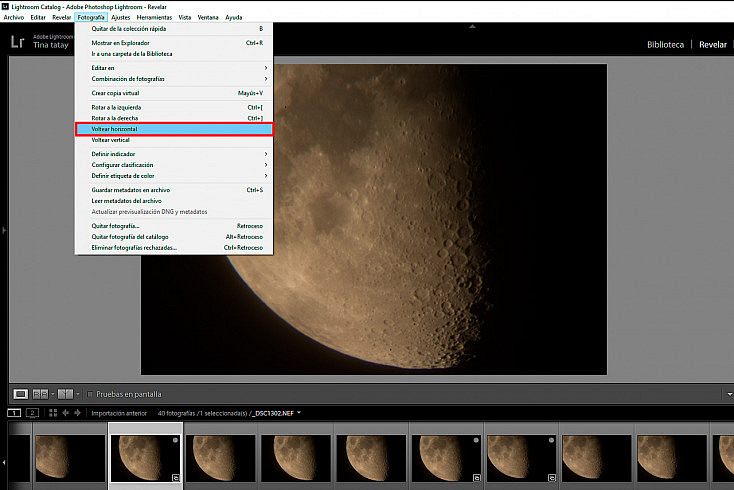The height and width of the screenshot is (490, 734).
Task: Click the Lr logo identity plate
Action: (17, 42)
